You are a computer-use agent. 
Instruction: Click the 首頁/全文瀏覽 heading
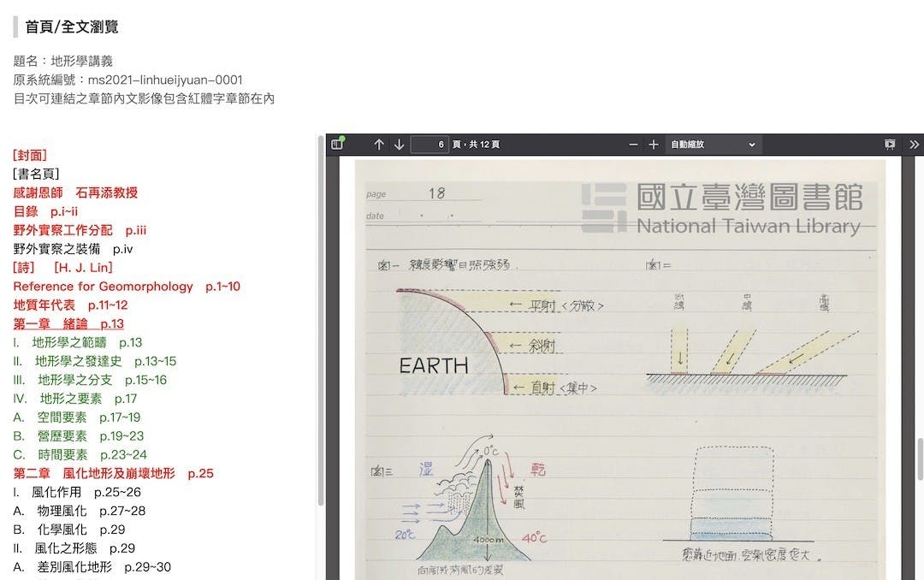point(71,27)
